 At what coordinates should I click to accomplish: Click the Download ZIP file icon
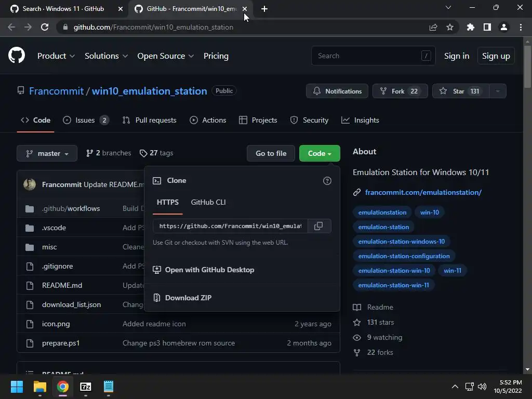(157, 298)
